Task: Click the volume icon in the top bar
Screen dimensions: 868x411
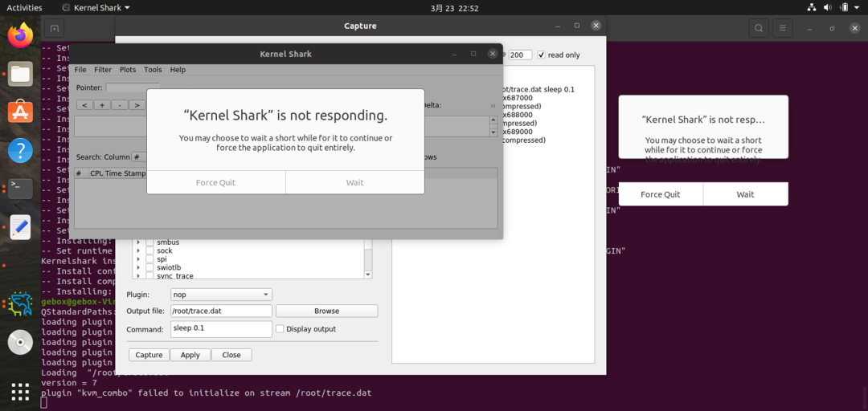Action: [828, 8]
